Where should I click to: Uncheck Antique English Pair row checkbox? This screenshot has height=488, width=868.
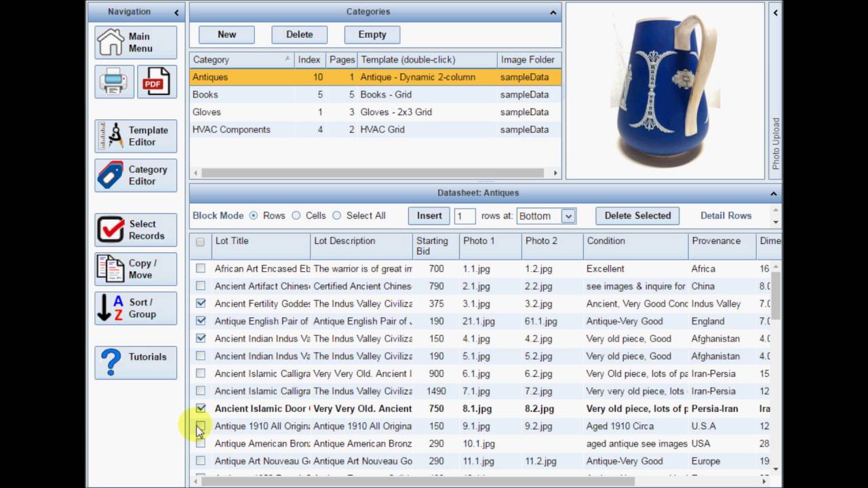[x=201, y=321]
